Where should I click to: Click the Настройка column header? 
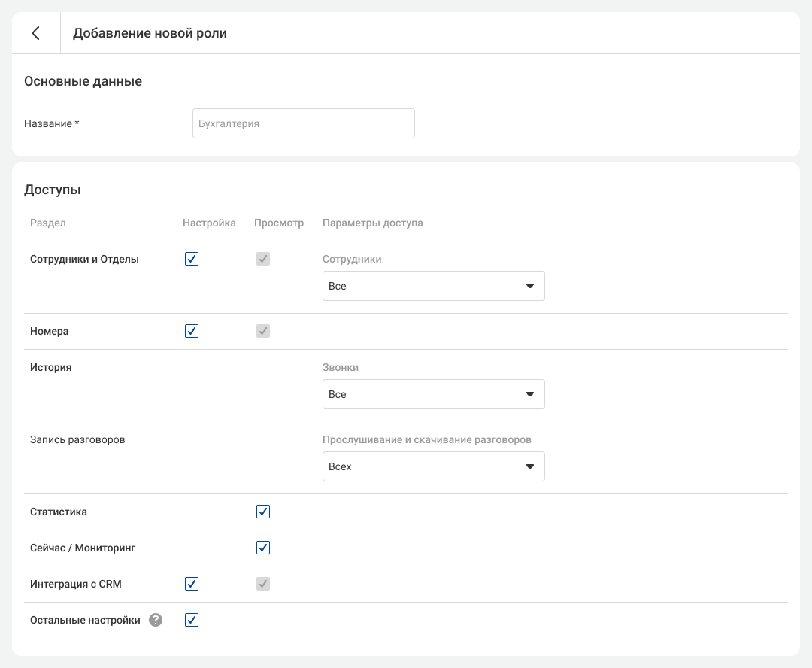(x=209, y=223)
